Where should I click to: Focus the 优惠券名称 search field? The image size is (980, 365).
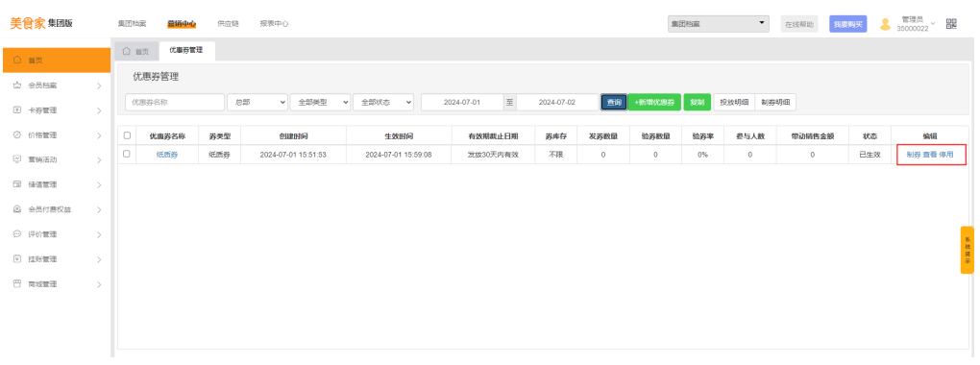[x=175, y=103]
